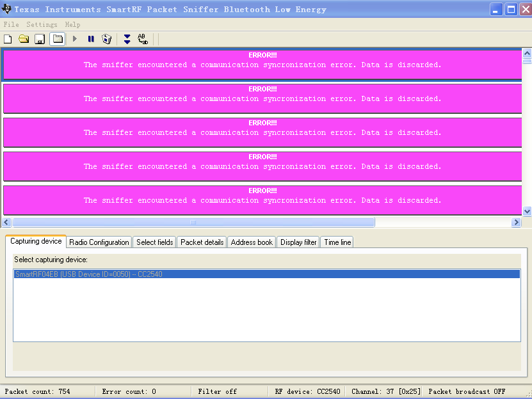Click the Packet count: 754 status text

pos(37,391)
